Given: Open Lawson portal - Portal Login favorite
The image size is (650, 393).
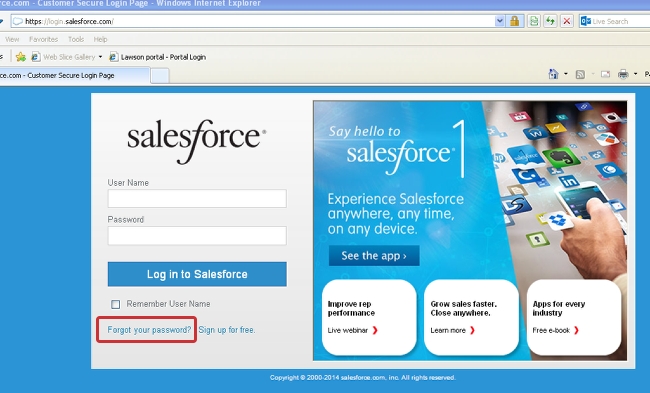Looking at the screenshot, I should [158, 57].
